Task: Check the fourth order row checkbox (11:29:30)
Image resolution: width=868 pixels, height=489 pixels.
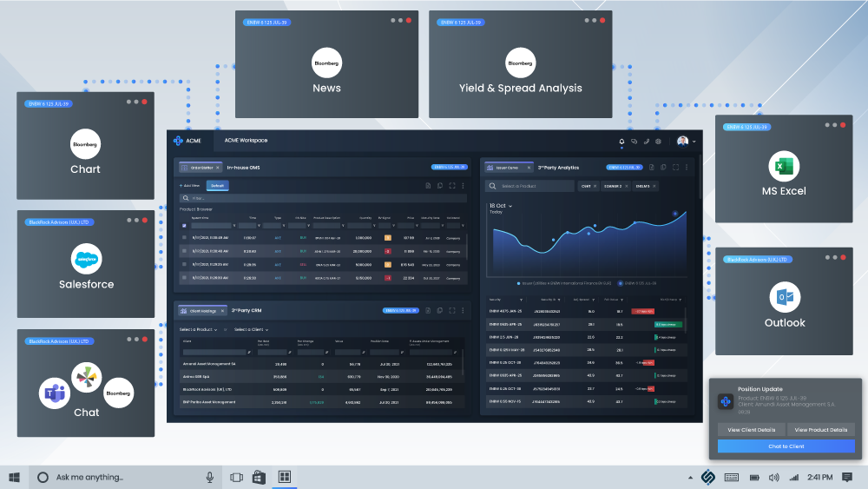Action: pos(184,277)
